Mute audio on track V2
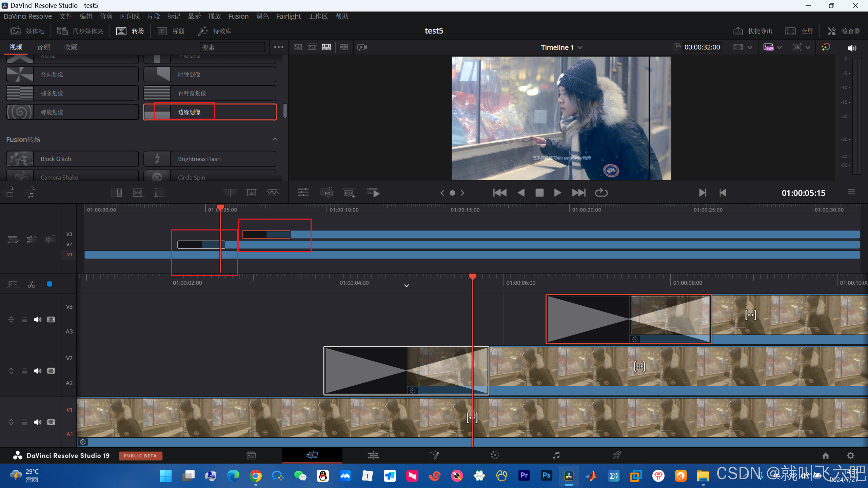 point(37,371)
